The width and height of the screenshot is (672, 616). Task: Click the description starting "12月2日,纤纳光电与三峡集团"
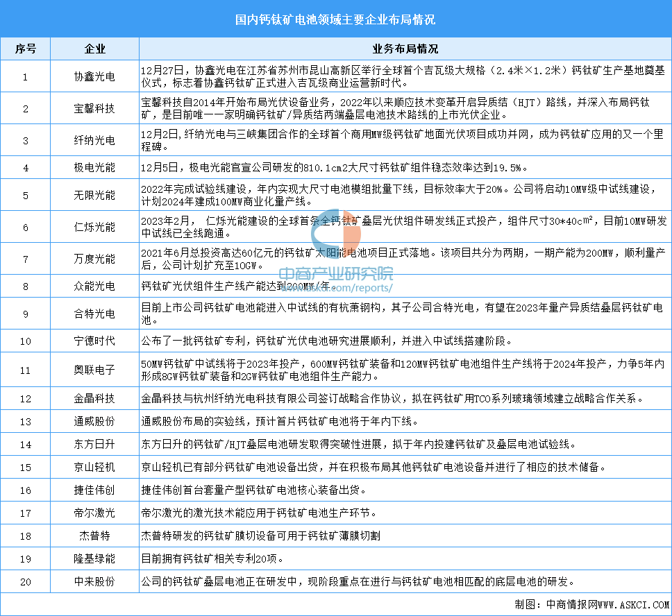pos(402,140)
